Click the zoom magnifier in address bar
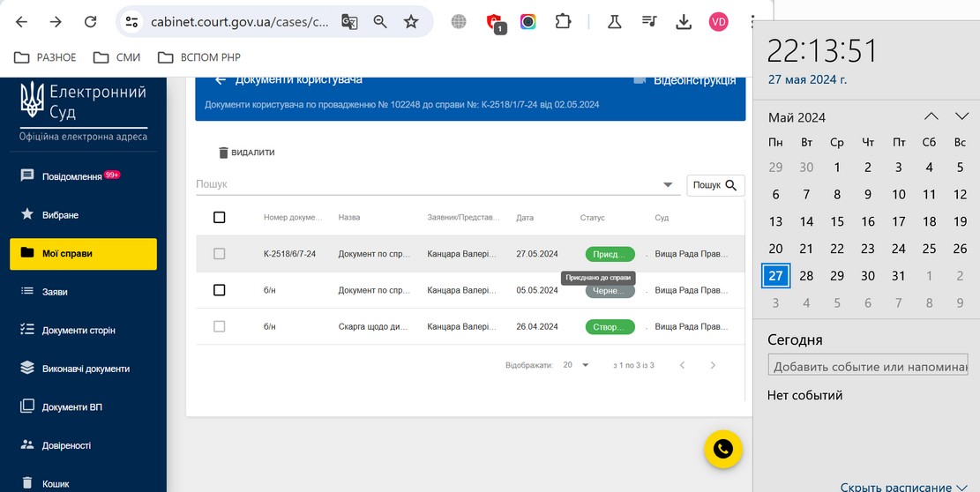The height and width of the screenshot is (492, 980). point(380,22)
